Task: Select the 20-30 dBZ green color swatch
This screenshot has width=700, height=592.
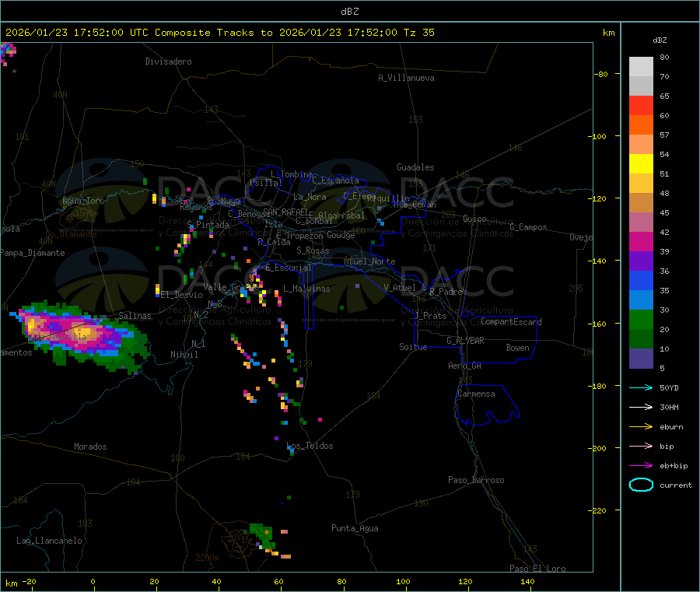Action: coord(641,319)
